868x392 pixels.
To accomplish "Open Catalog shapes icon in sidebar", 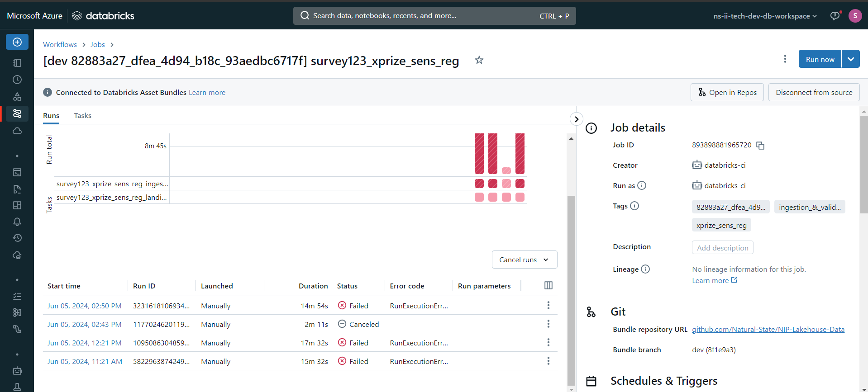I will 17,96.
